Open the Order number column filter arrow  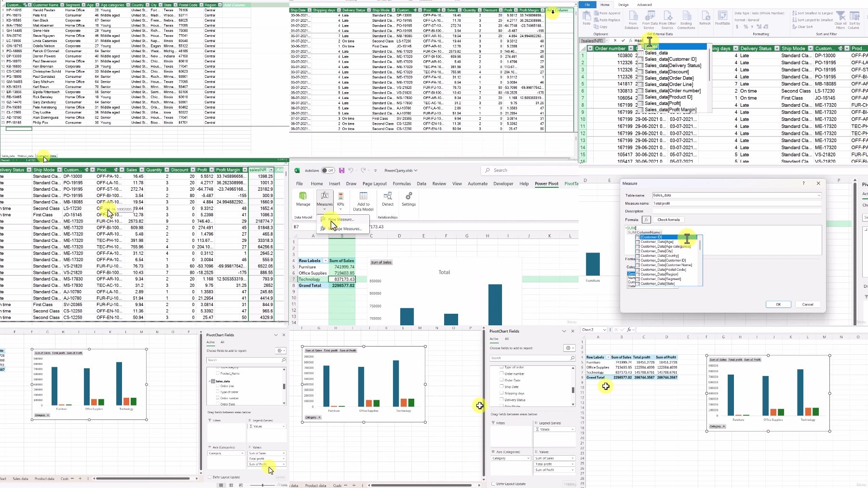click(631, 48)
